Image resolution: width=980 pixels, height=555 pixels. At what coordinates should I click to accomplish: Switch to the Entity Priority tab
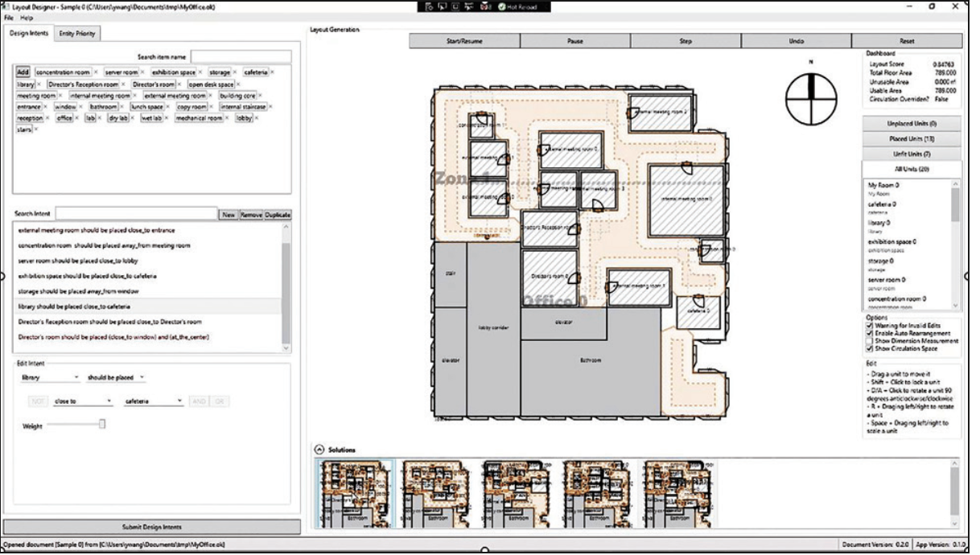point(76,34)
